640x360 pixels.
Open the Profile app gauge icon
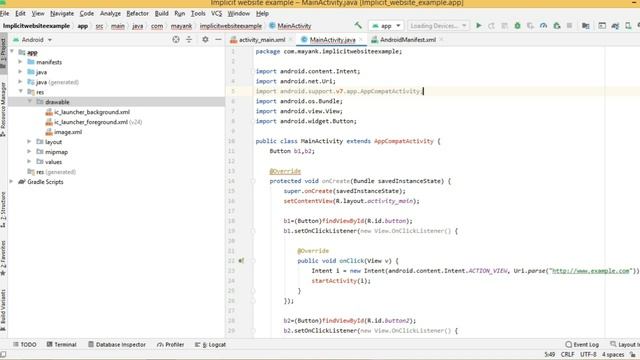click(x=543, y=26)
